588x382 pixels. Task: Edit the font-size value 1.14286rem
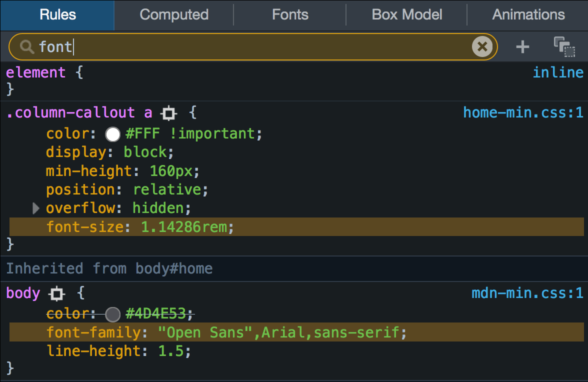184,227
